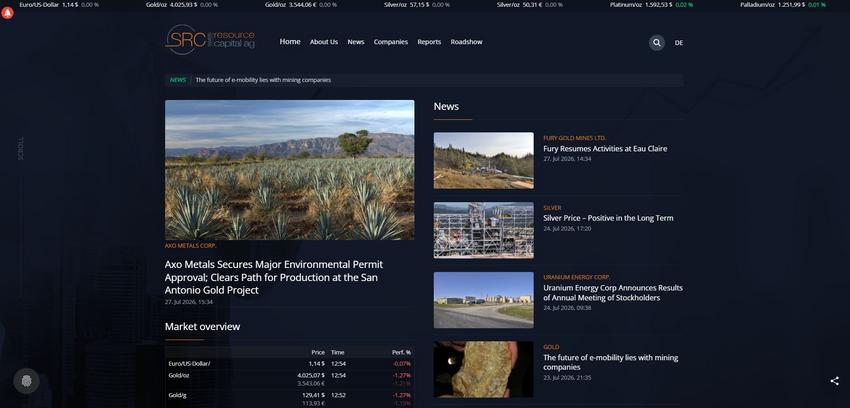Open the search magnifier icon
The width and height of the screenshot is (850, 408).
point(656,43)
